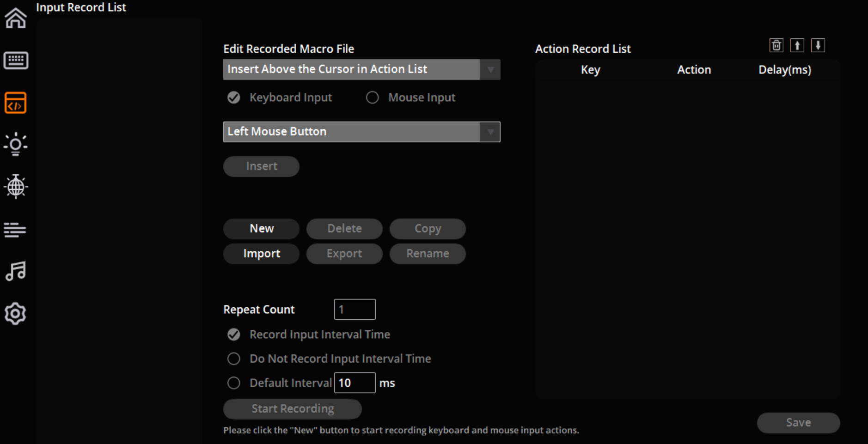Move action up with up-arrow icon
The width and height of the screenshot is (868, 444).
pyautogui.click(x=797, y=45)
